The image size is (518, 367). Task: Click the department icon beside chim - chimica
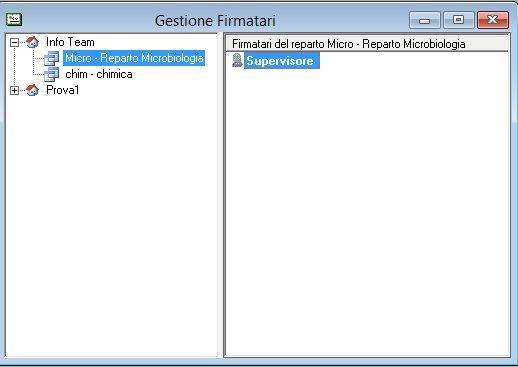coord(52,74)
